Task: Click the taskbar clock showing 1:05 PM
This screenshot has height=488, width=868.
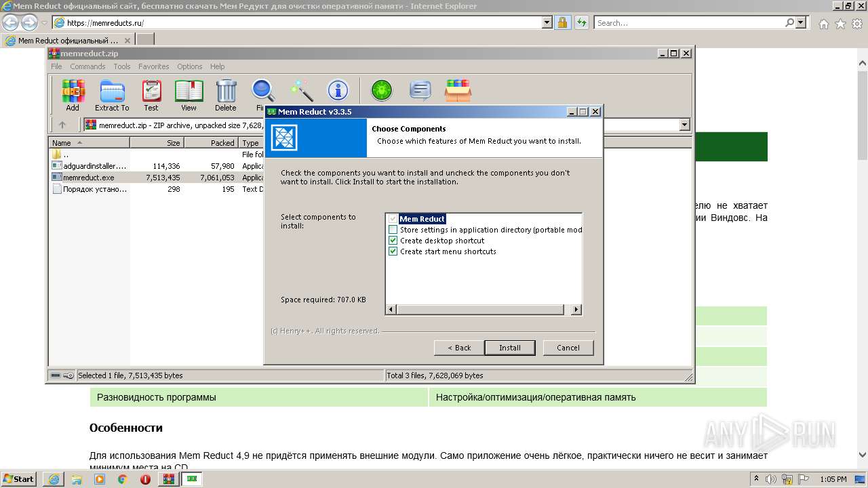Action: point(833,479)
